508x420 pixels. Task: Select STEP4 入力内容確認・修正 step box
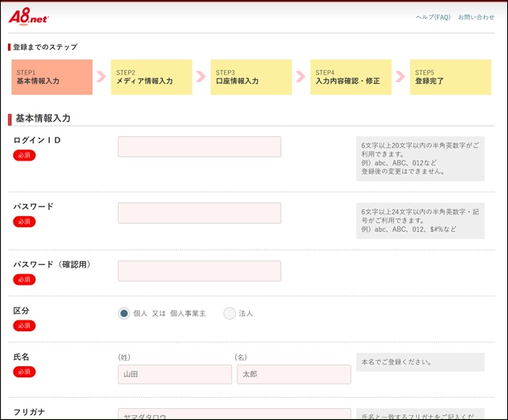[x=351, y=77]
